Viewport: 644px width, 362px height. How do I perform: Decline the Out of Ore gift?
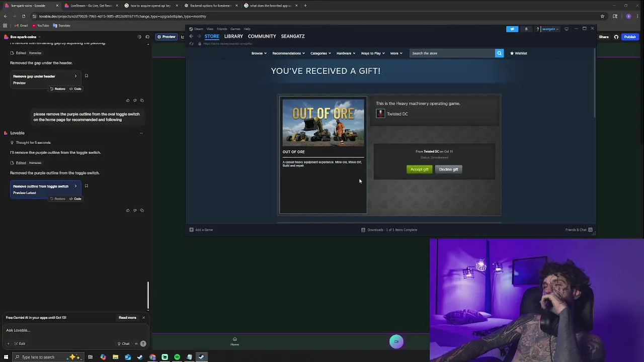(448, 169)
